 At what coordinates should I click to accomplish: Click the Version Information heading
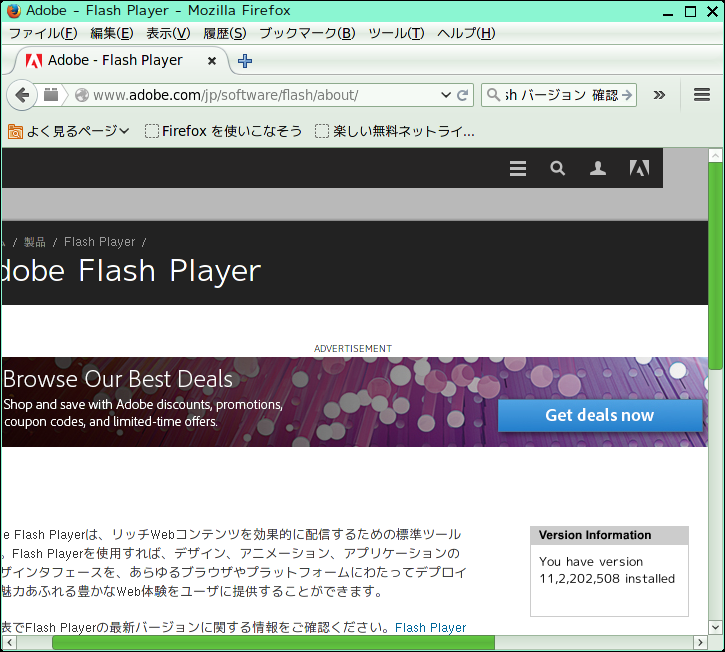tap(595, 535)
